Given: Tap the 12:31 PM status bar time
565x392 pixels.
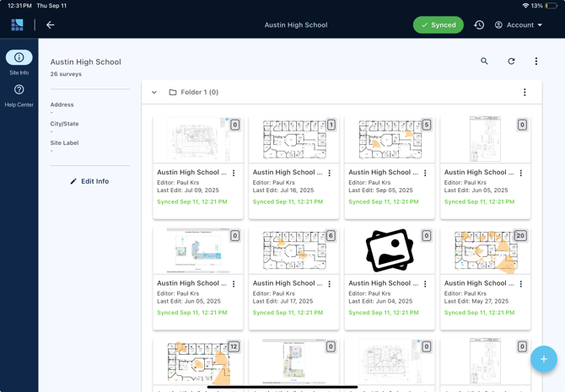Looking at the screenshot, I should pos(19,6).
